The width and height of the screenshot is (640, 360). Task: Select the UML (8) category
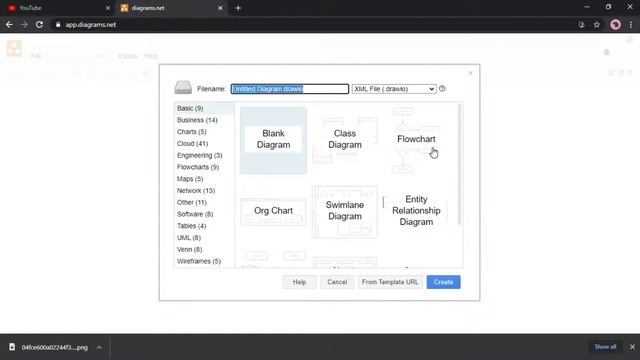tap(204, 238)
